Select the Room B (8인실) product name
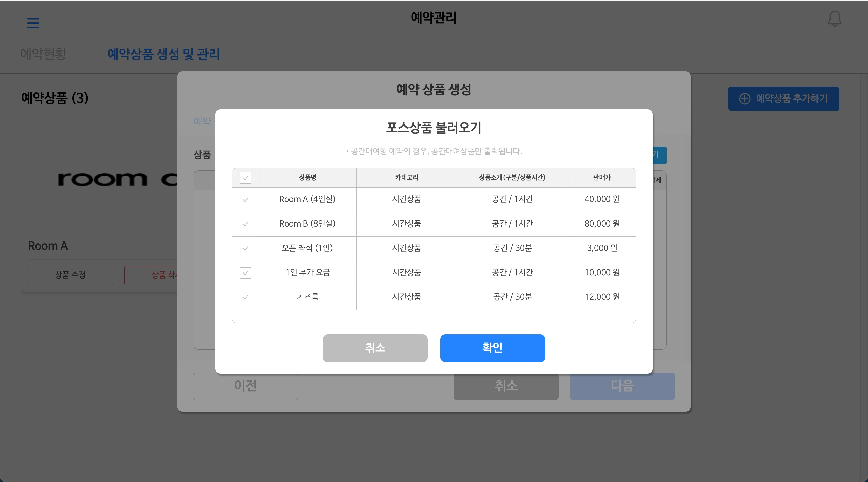The height and width of the screenshot is (482, 868). (307, 224)
